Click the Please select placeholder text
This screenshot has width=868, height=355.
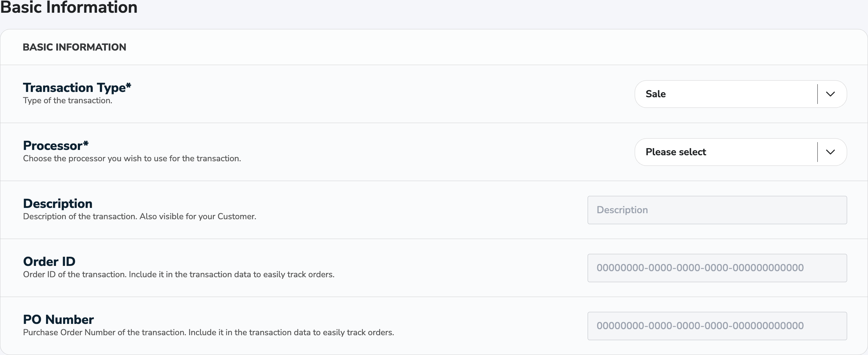pos(675,152)
